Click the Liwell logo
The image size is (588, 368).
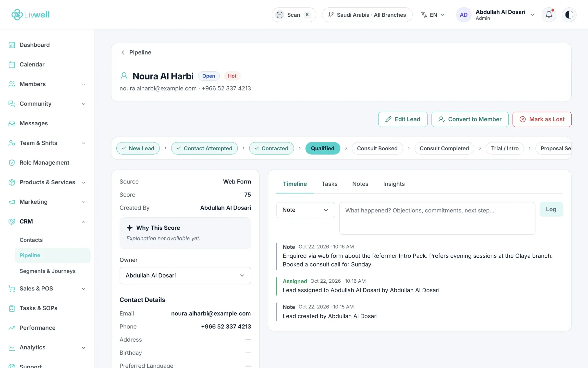pyautogui.click(x=30, y=14)
